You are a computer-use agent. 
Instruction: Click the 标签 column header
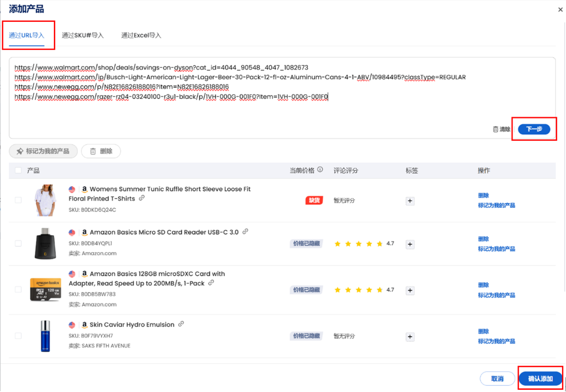pyautogui.click(x=412, y=170)
